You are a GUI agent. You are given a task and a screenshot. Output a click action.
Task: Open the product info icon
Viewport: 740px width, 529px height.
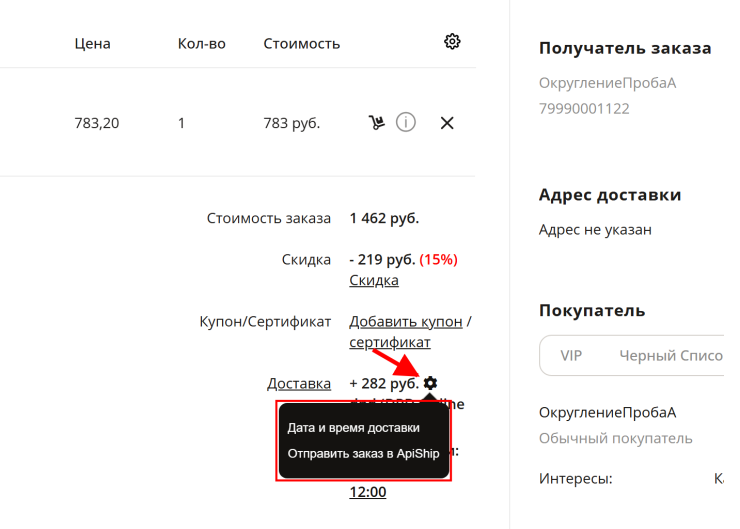pos(406,123)
